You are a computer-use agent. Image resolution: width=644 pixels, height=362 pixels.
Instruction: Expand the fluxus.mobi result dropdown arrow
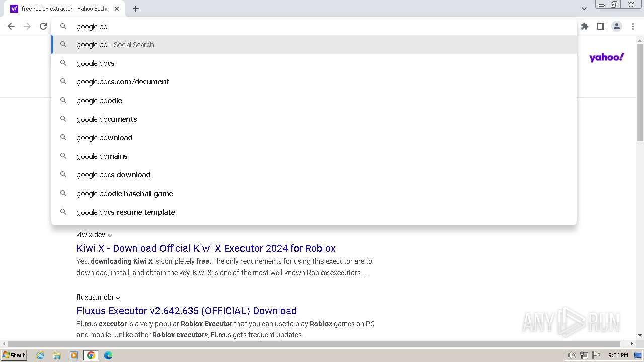(x=118, y=298)
